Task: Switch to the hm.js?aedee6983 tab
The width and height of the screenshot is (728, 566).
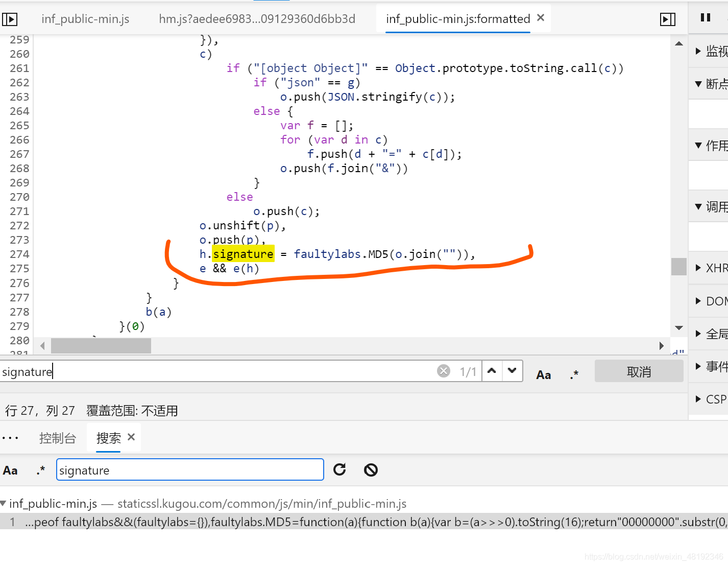Action: 257,19
